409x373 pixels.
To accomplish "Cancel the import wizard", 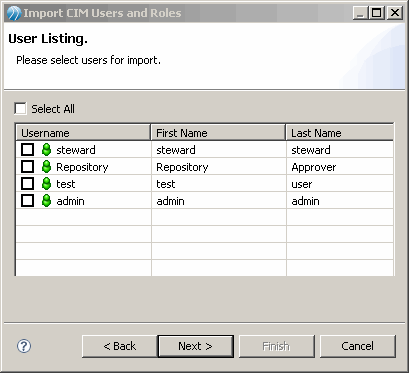I will pyautogui.click(x=358, y=346).
